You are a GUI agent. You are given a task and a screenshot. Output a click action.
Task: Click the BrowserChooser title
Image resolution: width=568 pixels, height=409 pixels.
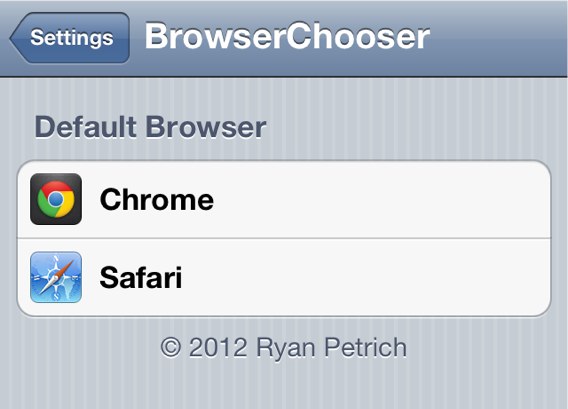click(287, 36)
